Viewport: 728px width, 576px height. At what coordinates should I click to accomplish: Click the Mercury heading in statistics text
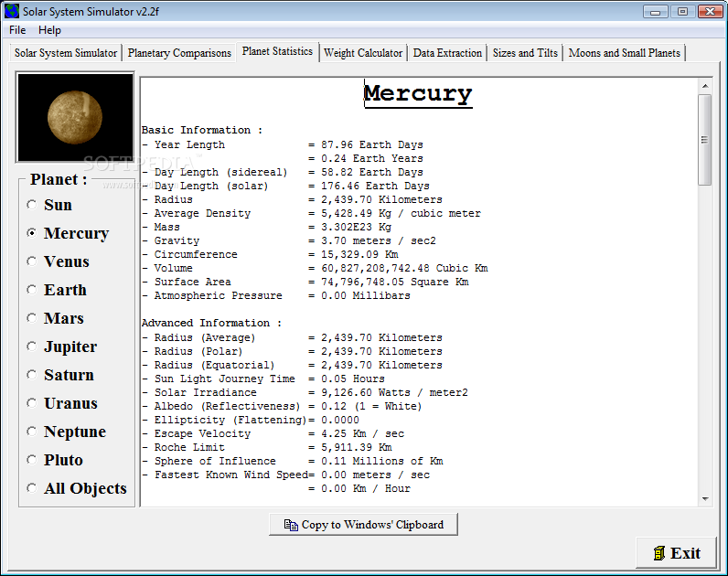(x=418, y=94)
